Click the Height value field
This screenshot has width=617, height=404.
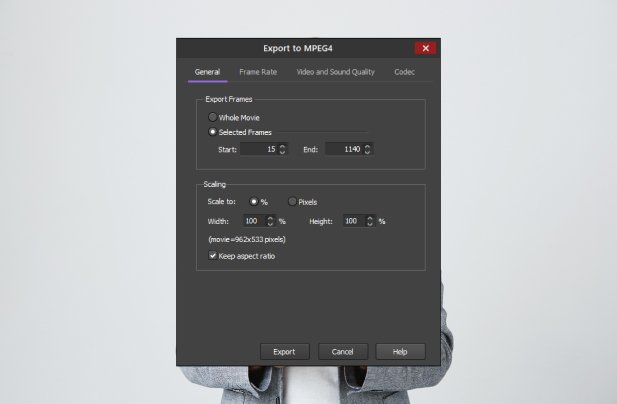pyautogui.click(x=354, y=221)
